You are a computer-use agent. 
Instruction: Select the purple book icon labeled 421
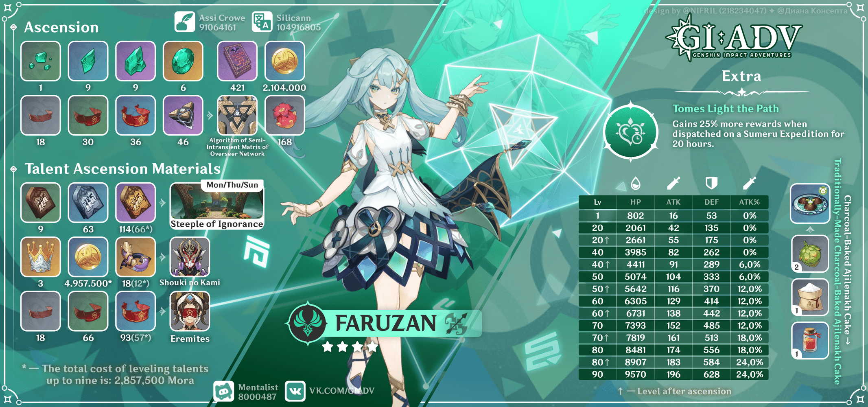pyautogui.click(x=237, y=61)
